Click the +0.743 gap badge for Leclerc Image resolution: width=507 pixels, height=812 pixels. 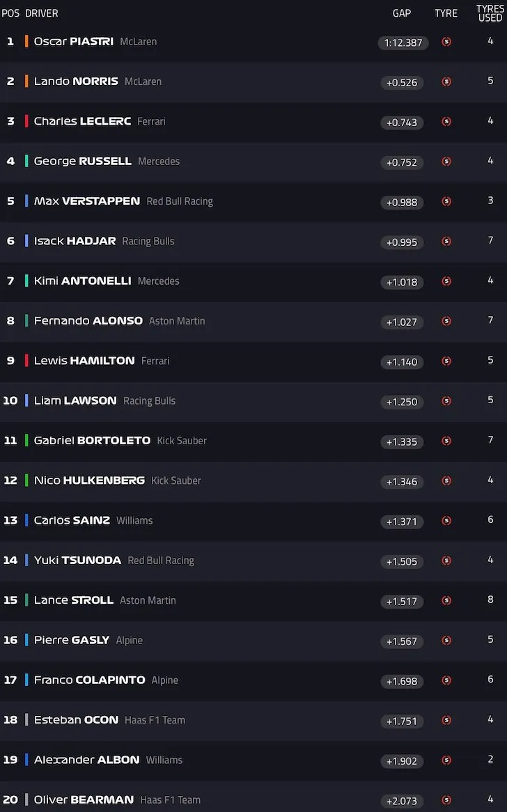pos(402,122)
